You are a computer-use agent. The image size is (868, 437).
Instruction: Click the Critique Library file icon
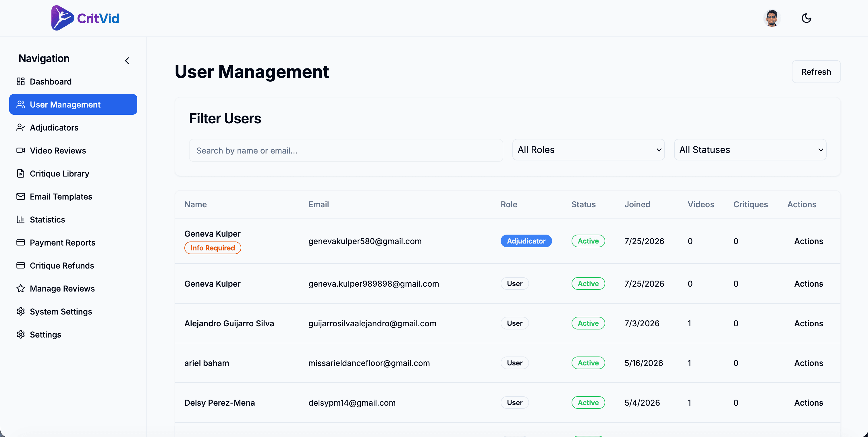[x=21, y=173]
